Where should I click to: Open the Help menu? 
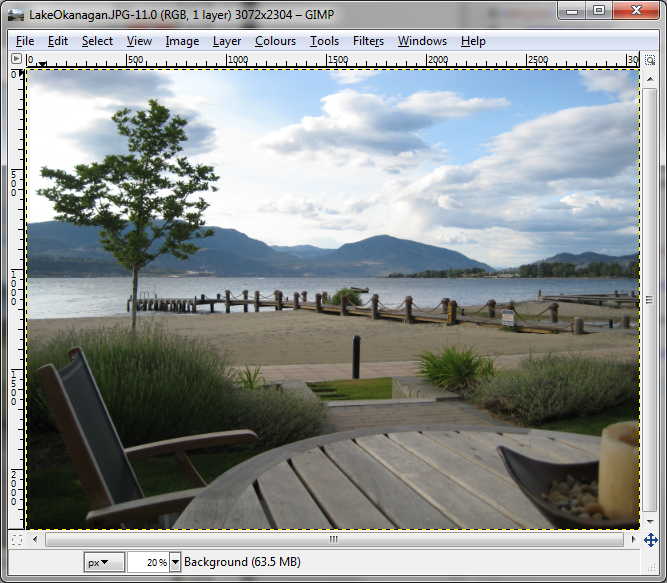point(473,41)
